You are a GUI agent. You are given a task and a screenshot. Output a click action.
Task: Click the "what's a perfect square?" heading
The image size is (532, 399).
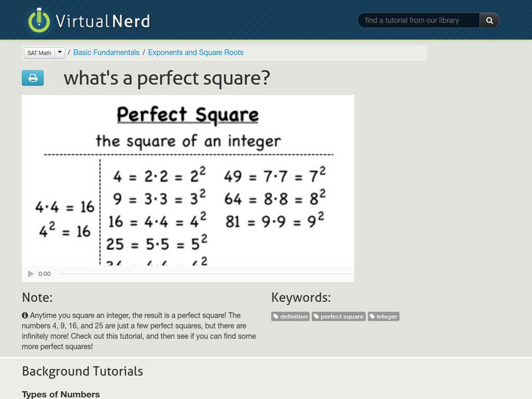coord(166,78)
